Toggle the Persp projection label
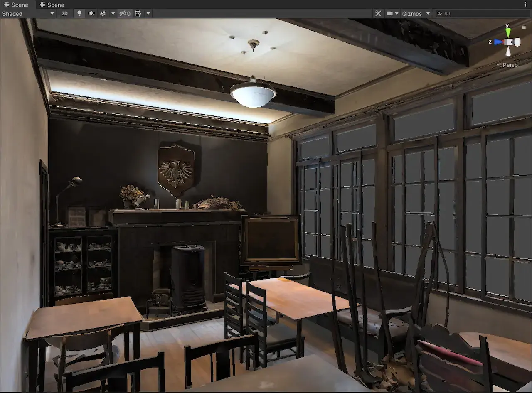The image size is (532, 393). coord(507,65)
